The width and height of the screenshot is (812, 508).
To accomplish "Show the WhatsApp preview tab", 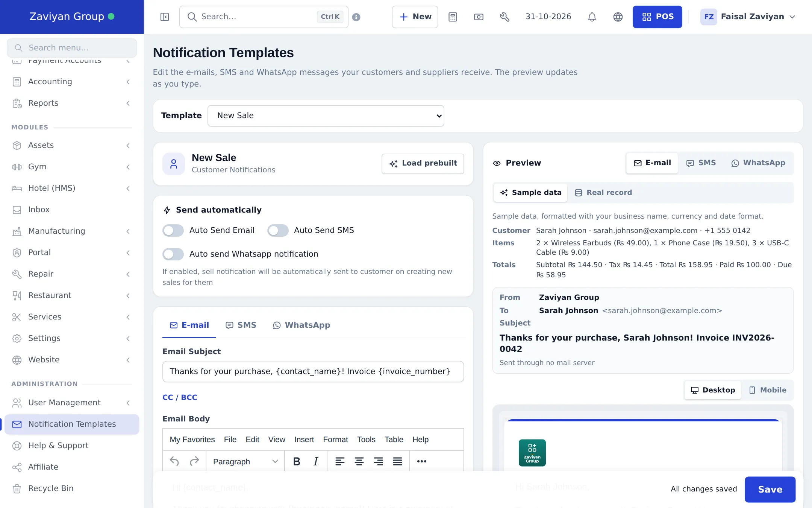I will [x=758, y=163].
